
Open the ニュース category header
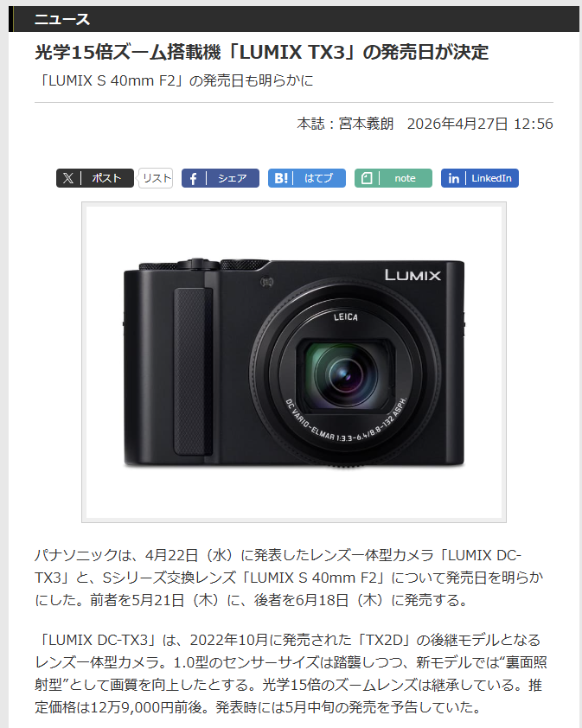point(61,20)
